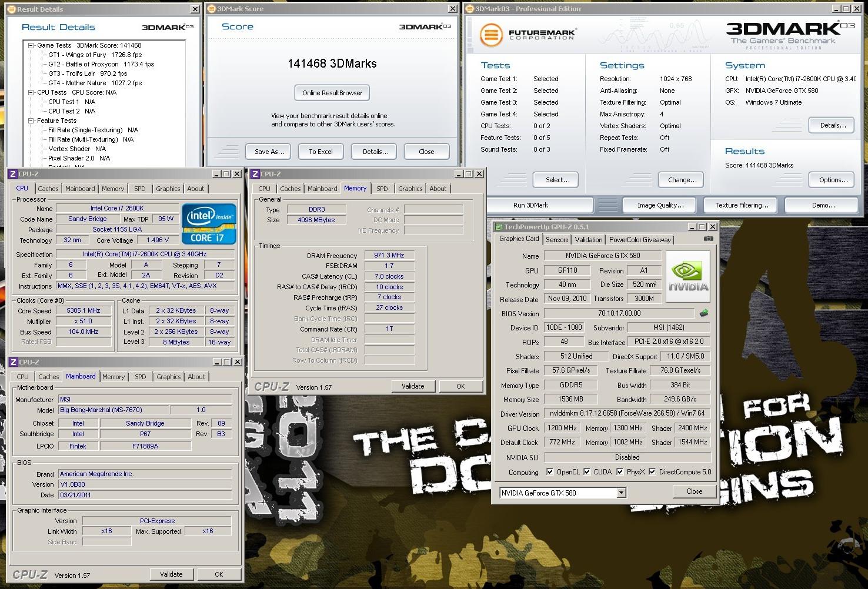Open Caches tab in Memory CPU-Z window
The image size is (868, 589).
pos(291,189)
